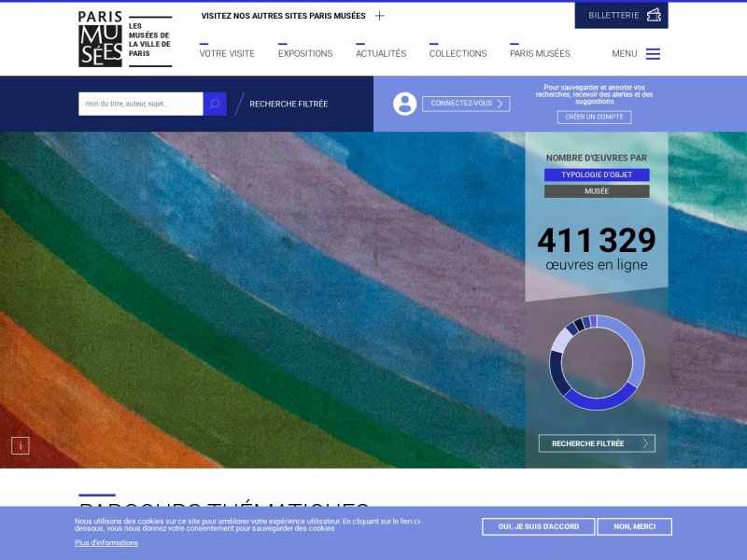The image size is (747, 560).
Task: Click the Billetterie ticket icon
Action: coord(654,15)
